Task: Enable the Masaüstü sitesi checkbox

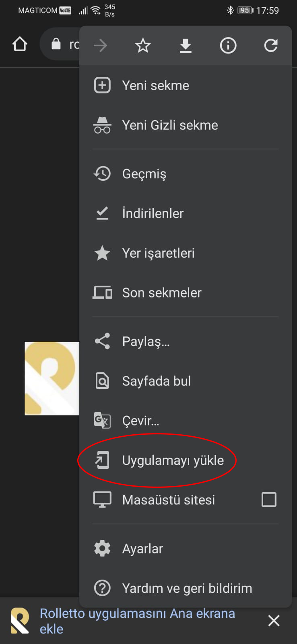Action: [269, 500]
